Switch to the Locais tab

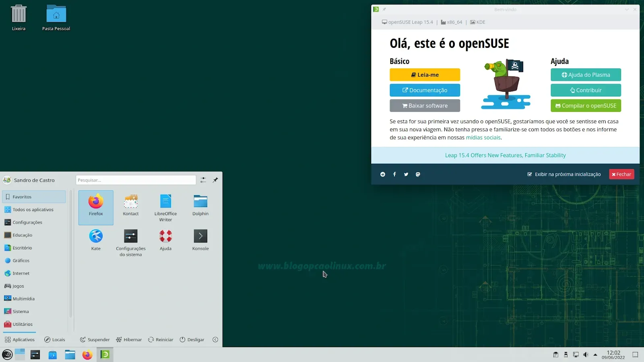[x=54, y=339]
